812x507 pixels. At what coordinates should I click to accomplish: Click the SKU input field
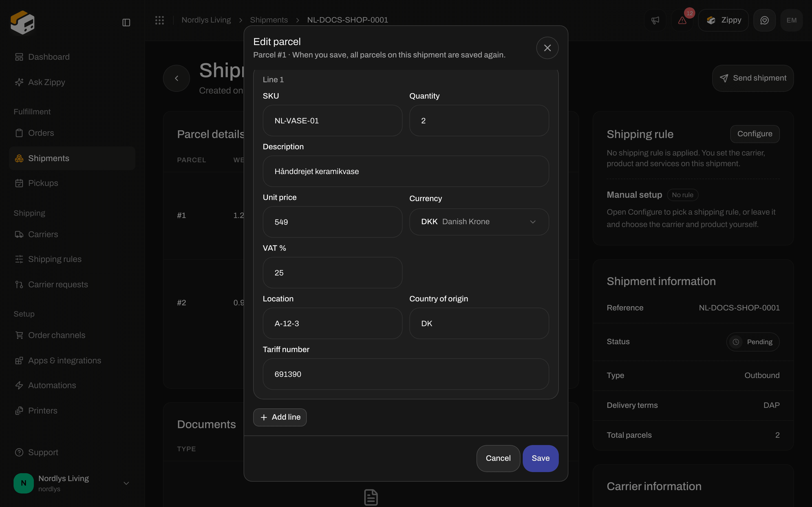332,121
